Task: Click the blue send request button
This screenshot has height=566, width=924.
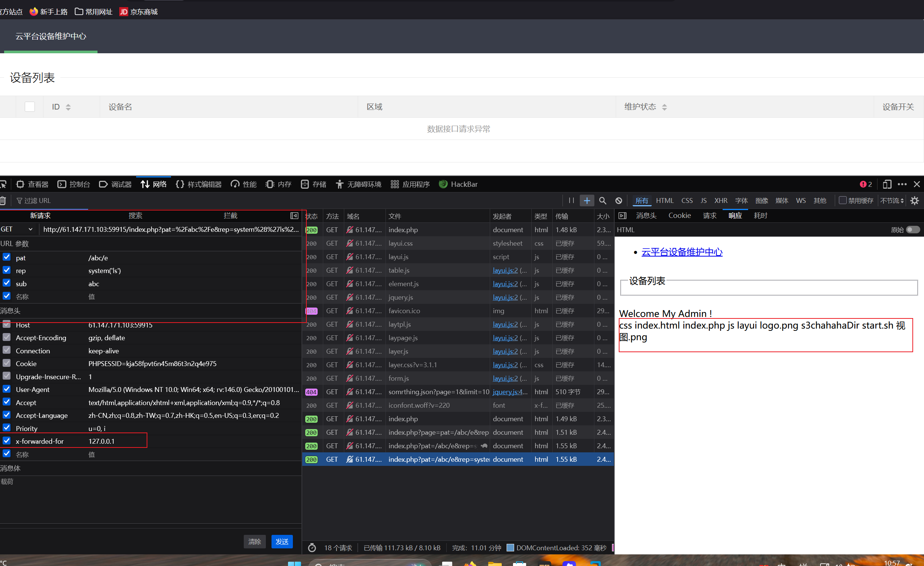Action: coord(282,541)
